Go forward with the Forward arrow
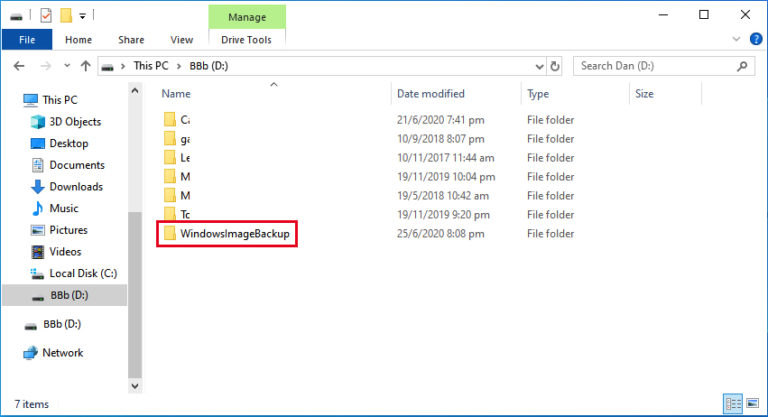 (46, 66)
